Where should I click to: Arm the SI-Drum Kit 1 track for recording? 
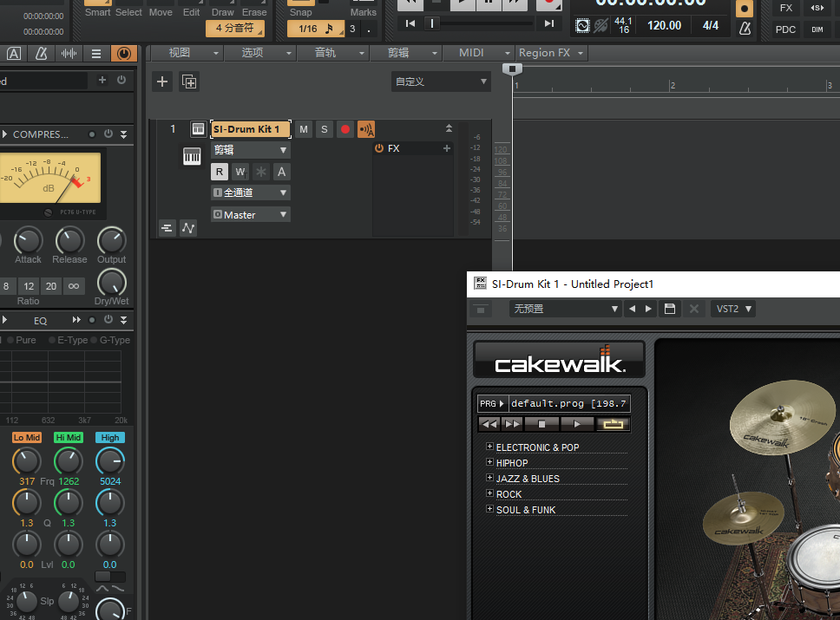[x=345, y=129]
